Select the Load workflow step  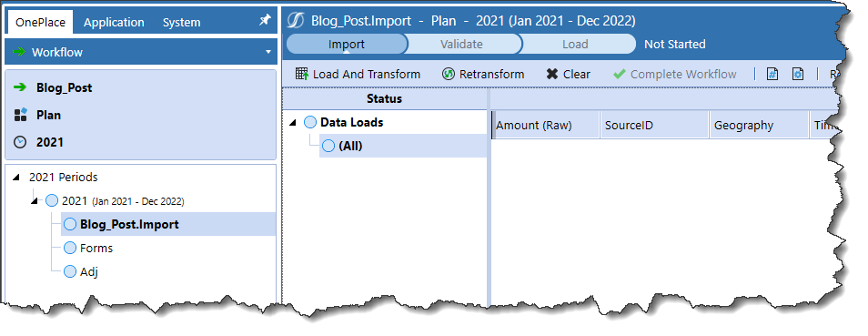tap(575, 45)
